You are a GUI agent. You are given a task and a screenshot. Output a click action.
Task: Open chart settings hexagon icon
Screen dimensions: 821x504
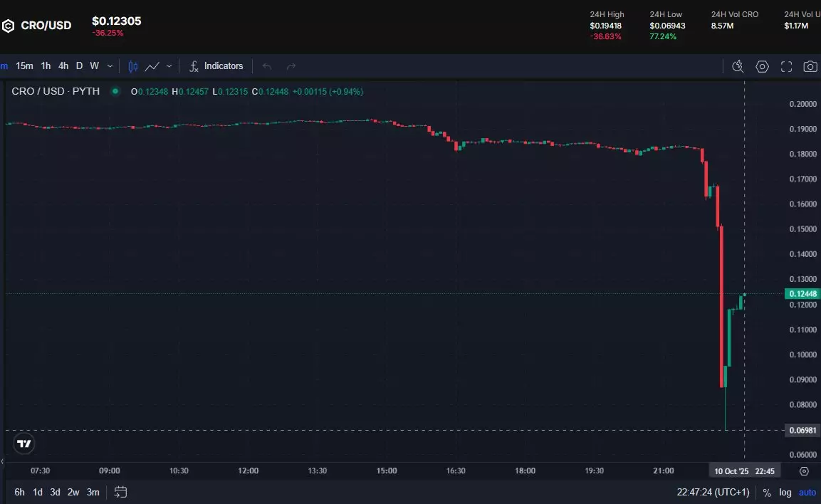[762, 66]
